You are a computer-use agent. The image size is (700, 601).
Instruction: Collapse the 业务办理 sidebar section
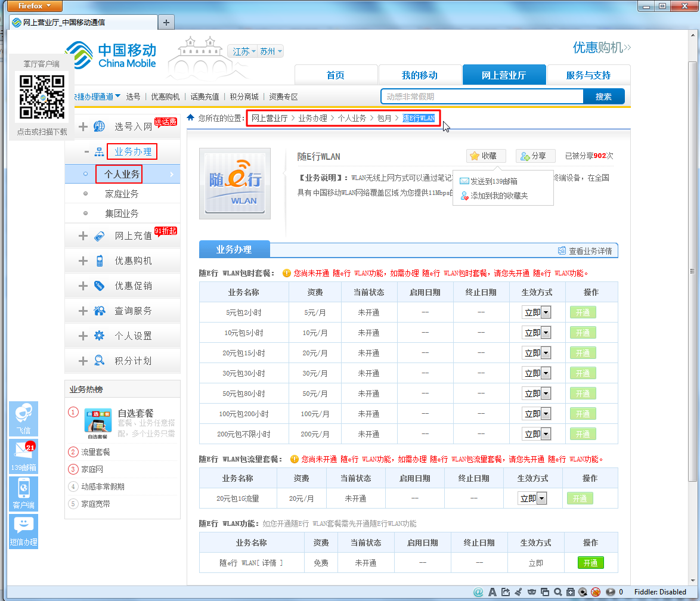pyautogui.click(x=86, y=152)
